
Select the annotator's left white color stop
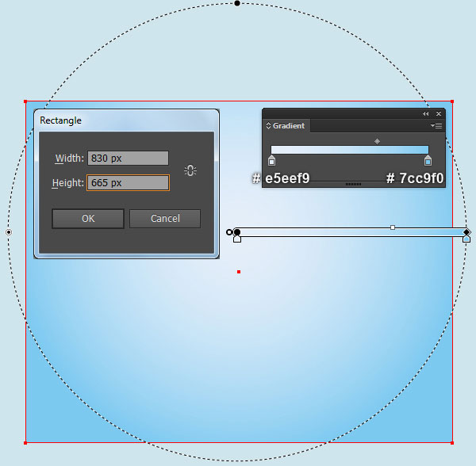[237, 239]
